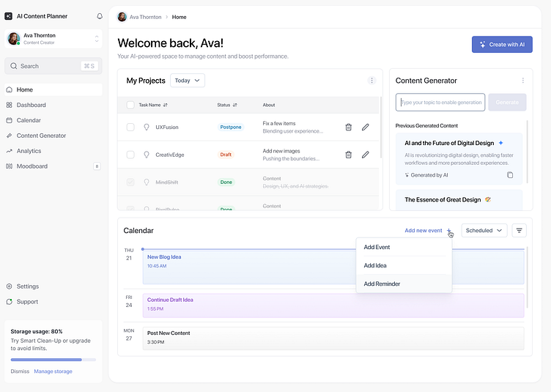Edit the CreativEdge project with pencil icon

click(x=366, y=155)
